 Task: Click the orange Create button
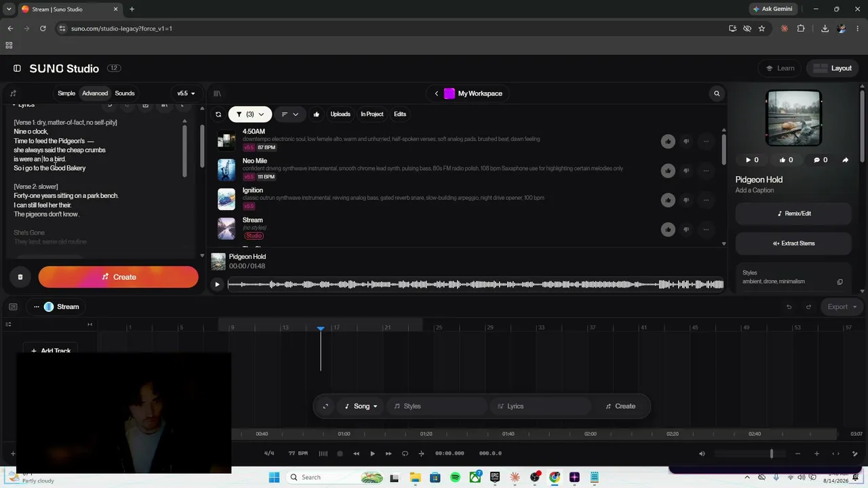click(118, 277)
